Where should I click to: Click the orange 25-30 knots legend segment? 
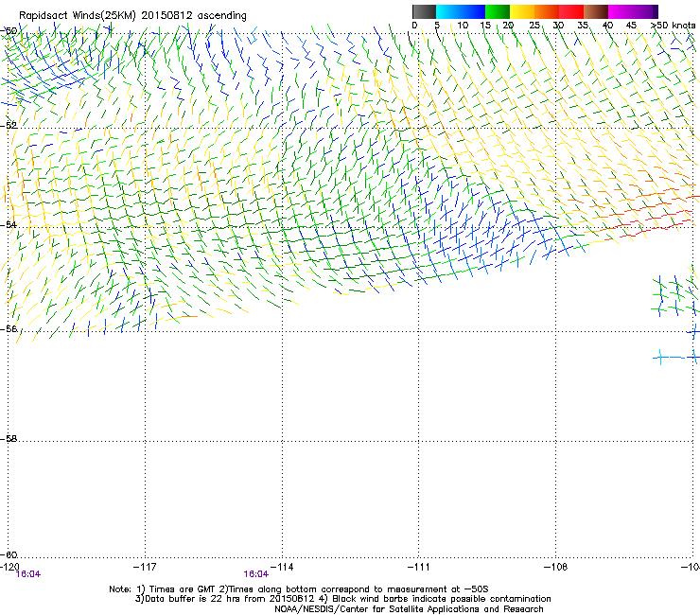point(547,11)
